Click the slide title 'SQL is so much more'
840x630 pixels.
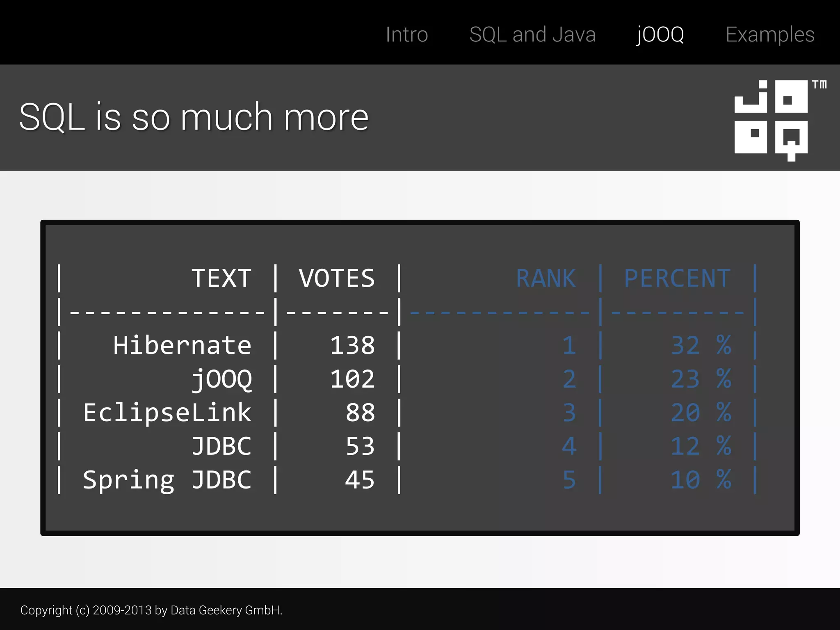pos(194,117)
